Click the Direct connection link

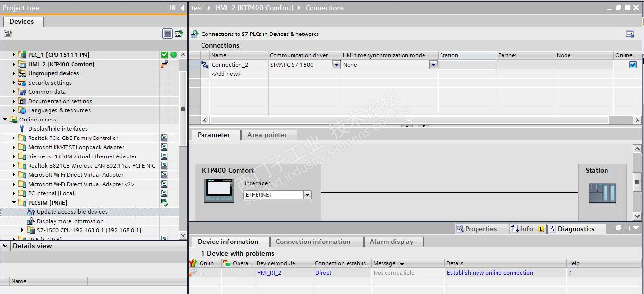[x=323, y=273]
